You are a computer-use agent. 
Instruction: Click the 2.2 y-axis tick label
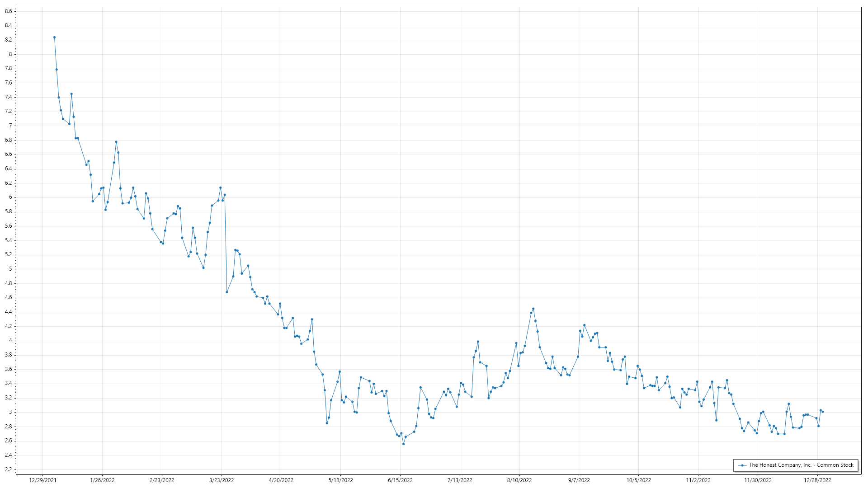click(x=9, y=469)
